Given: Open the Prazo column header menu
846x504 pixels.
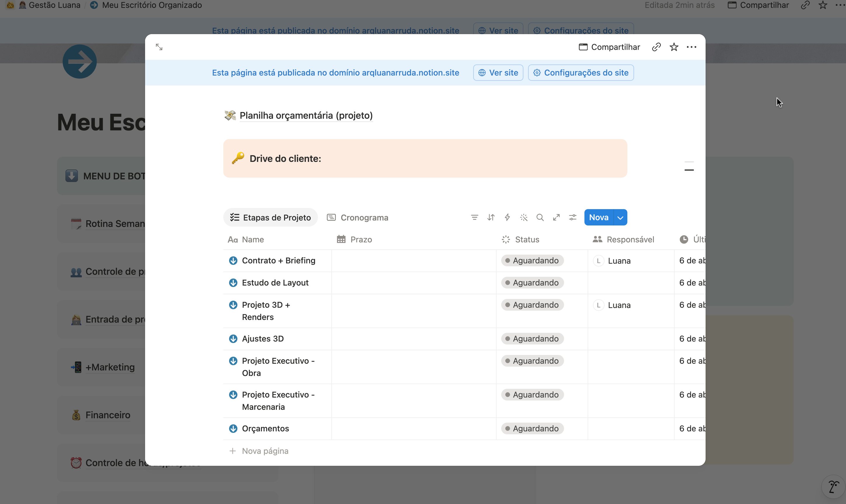Looking at the screenshot, I should point(414,239).
